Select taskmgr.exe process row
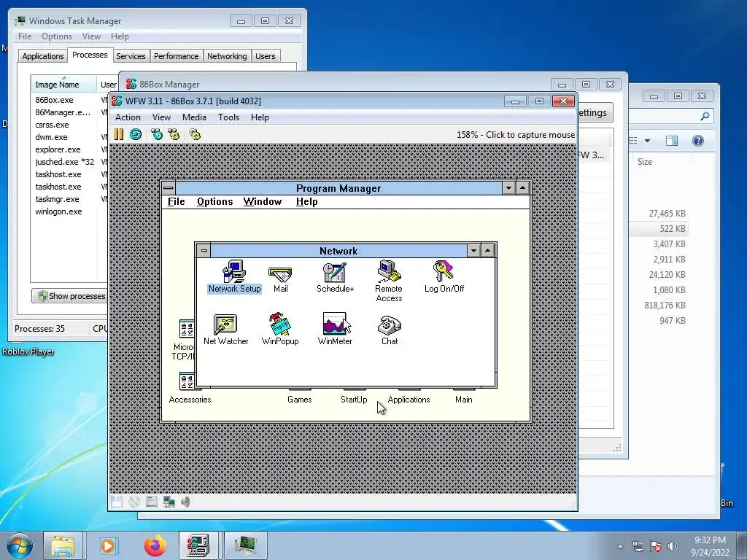 69,199
